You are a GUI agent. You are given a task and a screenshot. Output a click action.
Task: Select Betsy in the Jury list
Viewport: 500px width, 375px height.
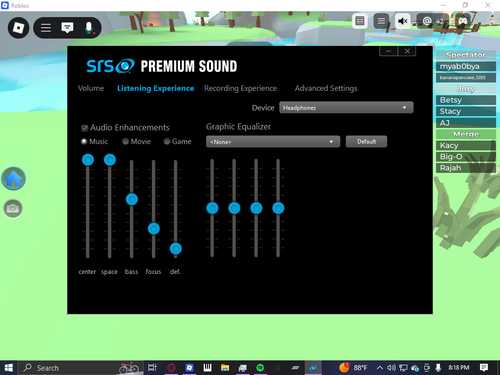pyautogui.click(x=466, y=100)
